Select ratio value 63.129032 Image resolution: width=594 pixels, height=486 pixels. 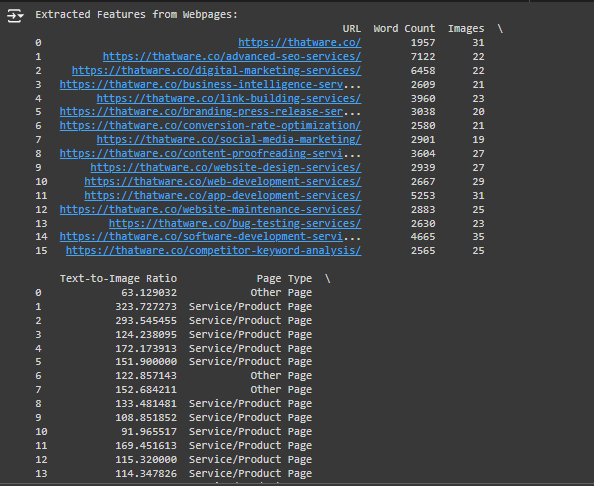click(149, 293)
